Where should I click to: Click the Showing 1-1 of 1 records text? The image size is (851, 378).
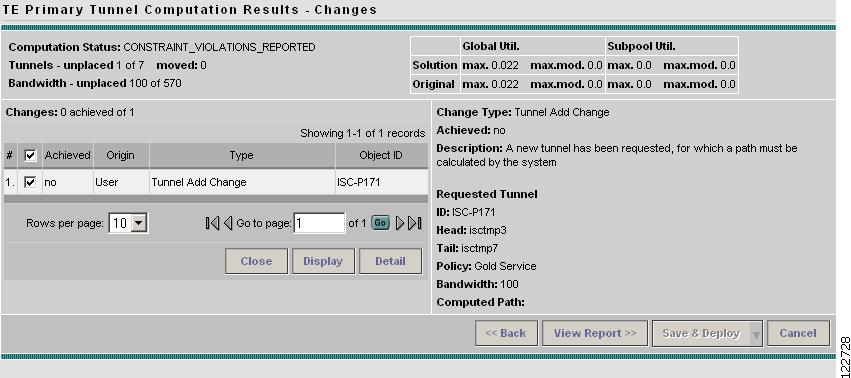(363, 133)
